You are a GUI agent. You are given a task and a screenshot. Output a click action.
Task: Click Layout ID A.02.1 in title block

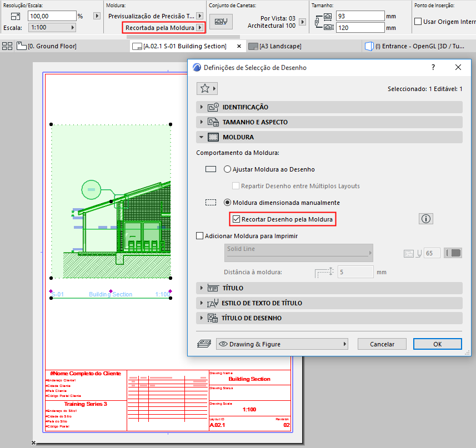click(218, 425)
